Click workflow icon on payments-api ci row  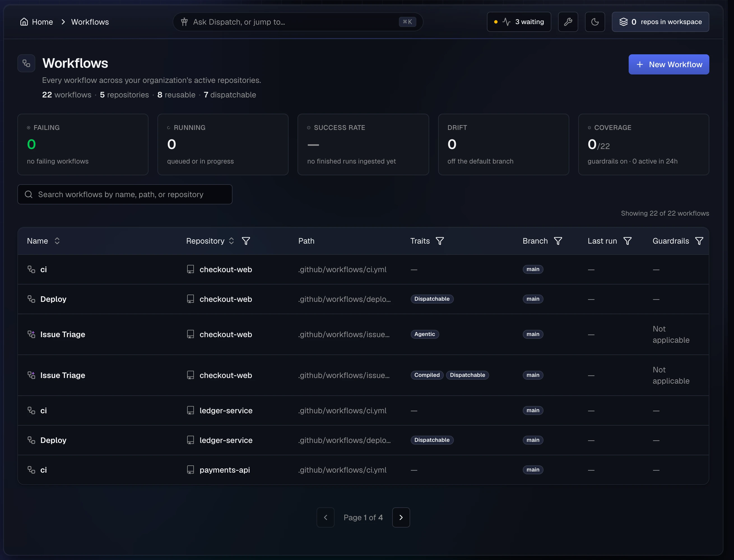pyautogui.click(x=31, y=470)
